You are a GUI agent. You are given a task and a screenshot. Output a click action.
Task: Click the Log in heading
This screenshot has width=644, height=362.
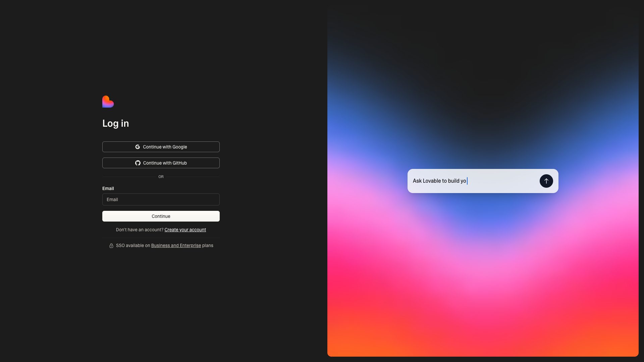(x=115, y=123)
